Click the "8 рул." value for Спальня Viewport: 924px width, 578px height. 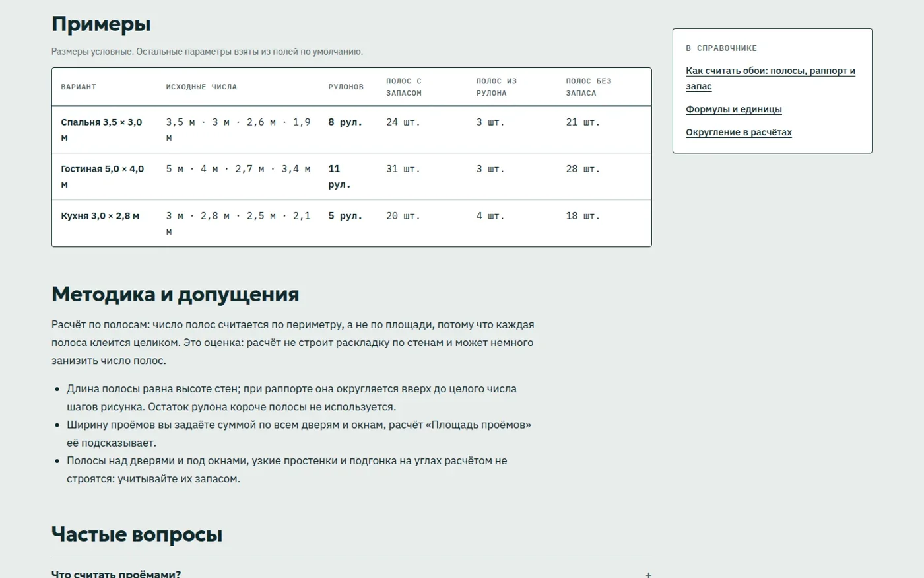[x=345, y=122]
